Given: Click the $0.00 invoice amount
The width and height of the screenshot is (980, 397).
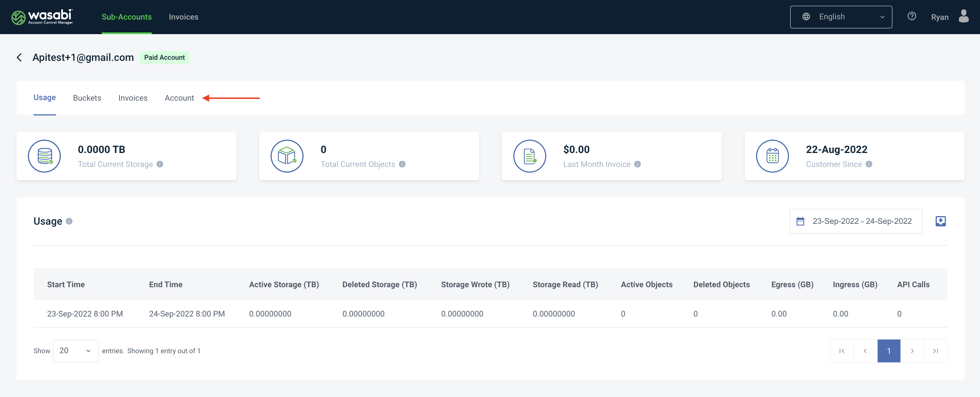Looking at the screenshot, I should pos(576,149).
